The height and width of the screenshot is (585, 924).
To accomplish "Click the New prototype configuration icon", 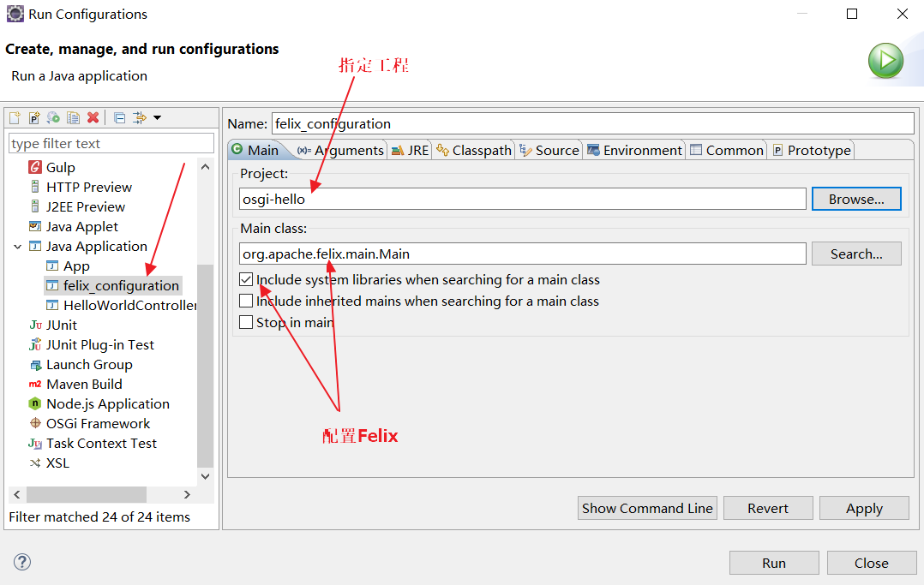I will 35,118.
